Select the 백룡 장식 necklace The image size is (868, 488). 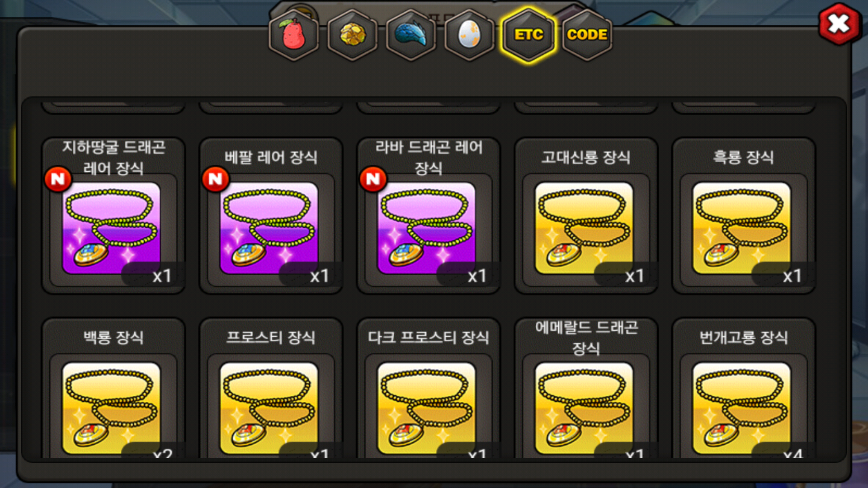(x=113, y=389)
